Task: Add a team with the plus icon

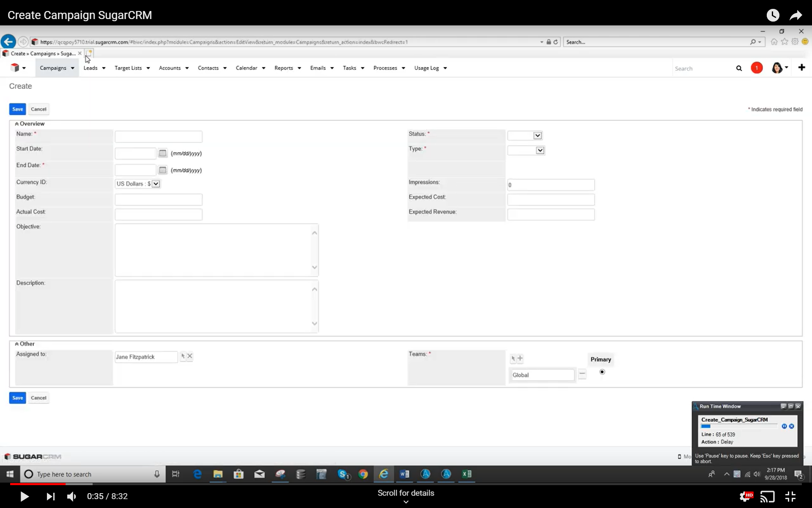Action: 520,359
